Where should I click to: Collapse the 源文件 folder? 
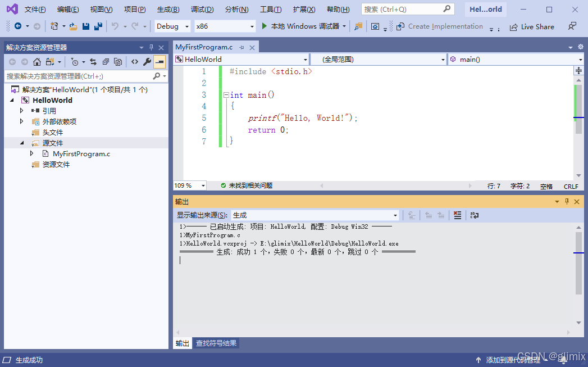(x=22, y=143)
